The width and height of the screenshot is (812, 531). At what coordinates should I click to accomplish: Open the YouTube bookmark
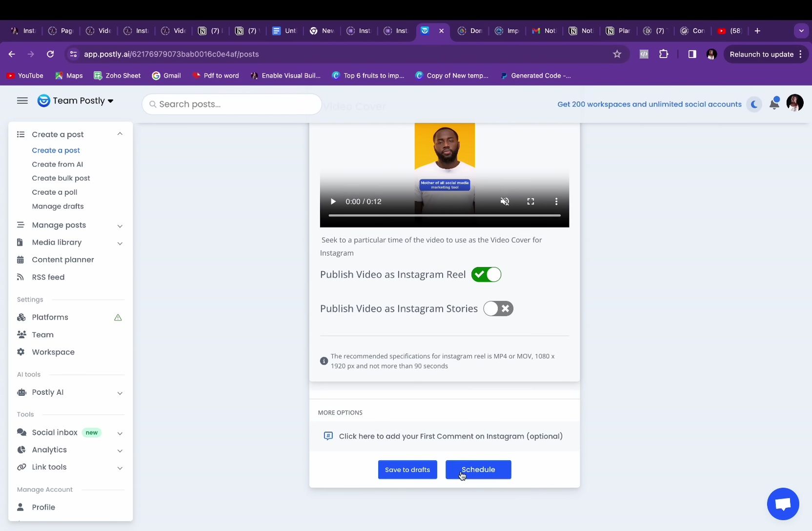tap(25, 76)
